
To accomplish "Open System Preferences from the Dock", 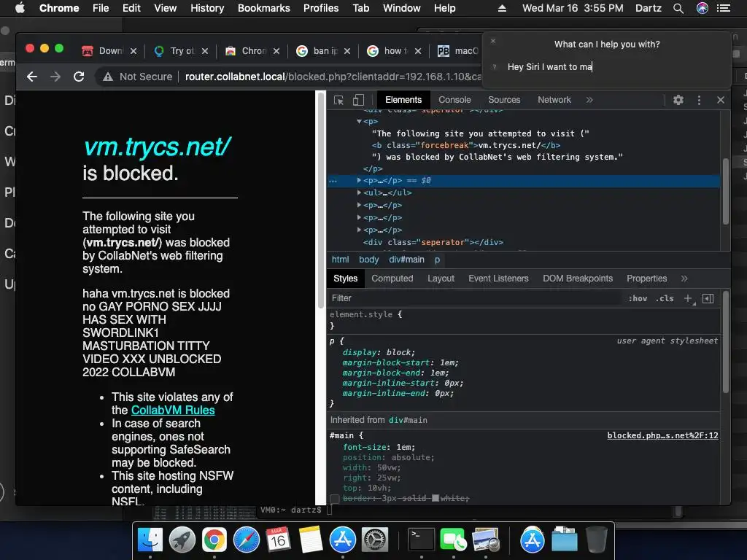I will [x=375, y=540].
